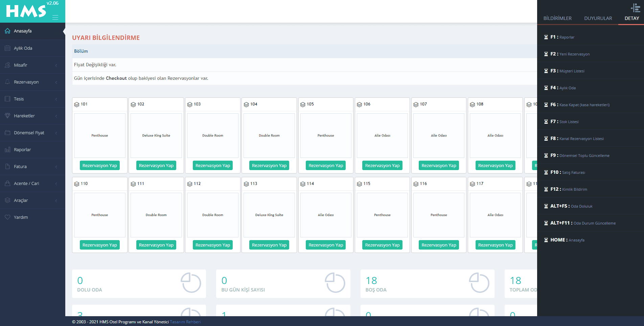This screenshot has width=644, height=326.
Task: Click the Anasayfa home icon in sidebar
Action: pos(7,31)
